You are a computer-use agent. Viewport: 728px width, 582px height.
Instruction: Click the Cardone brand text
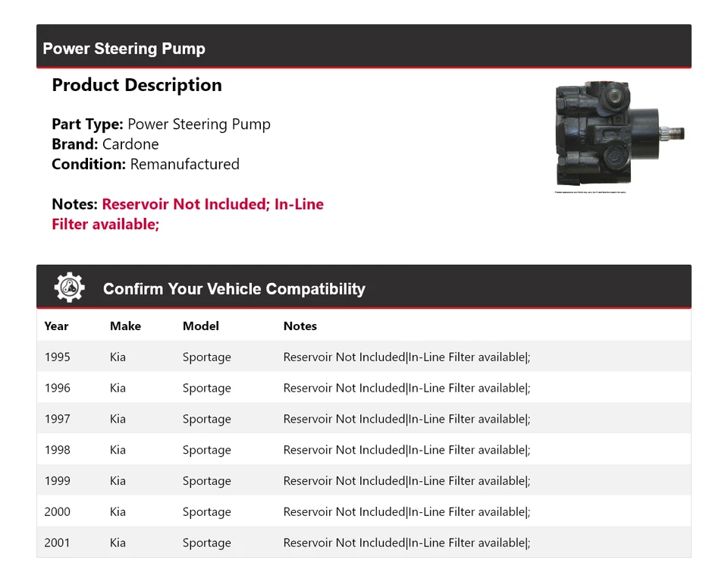pyautogui.click(x=130, y=144)
